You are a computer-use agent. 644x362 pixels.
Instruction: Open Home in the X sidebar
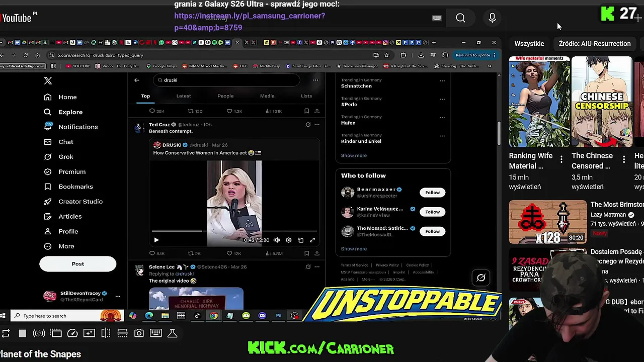click(60, 97)
